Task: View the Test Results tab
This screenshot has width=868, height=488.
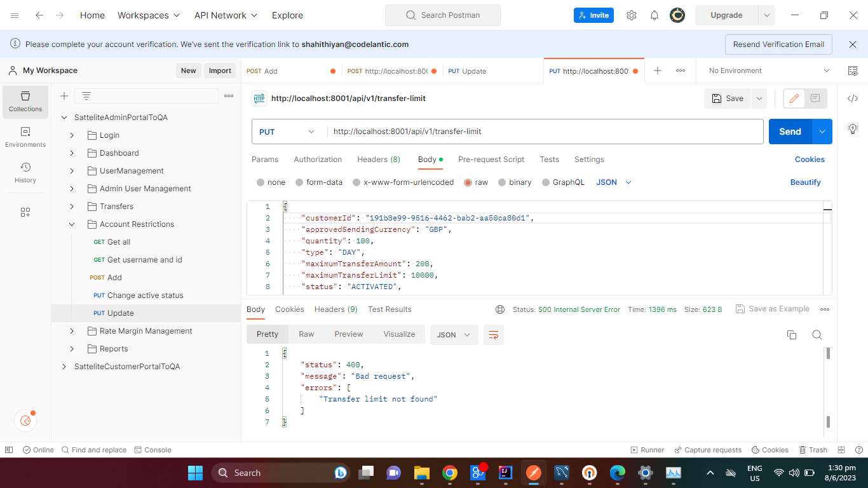Action: pyautogui.click(x=390, y=309)
